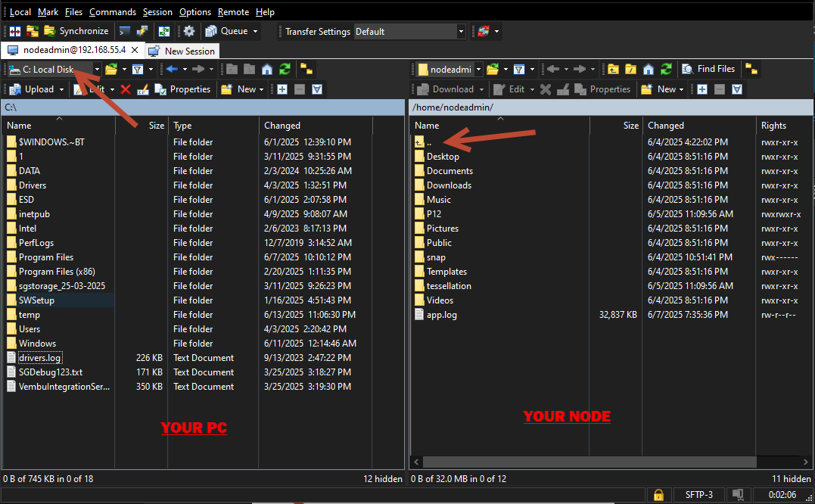Switch to the New Session tab
This screenshot has width=815, height=504.
[x=182, y=51]
